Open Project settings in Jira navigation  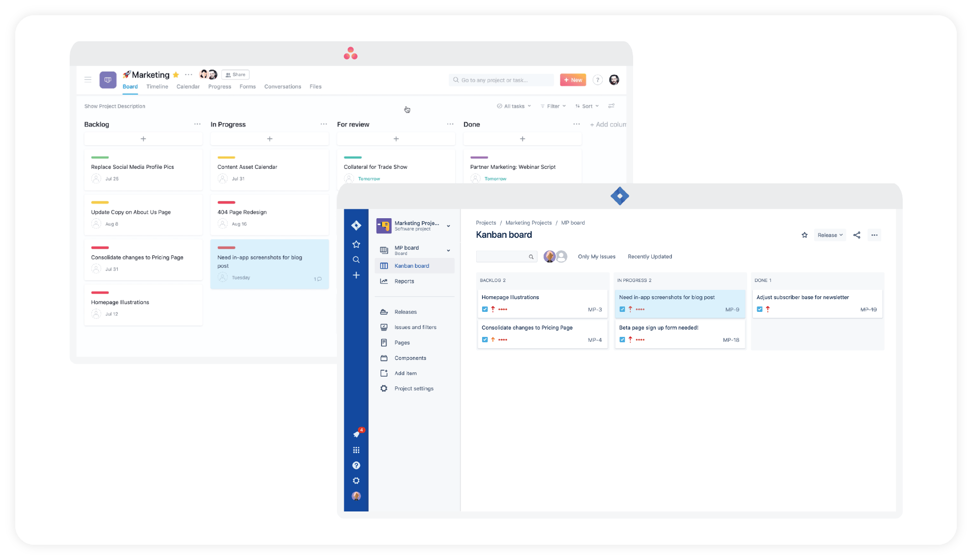[415, 388]
